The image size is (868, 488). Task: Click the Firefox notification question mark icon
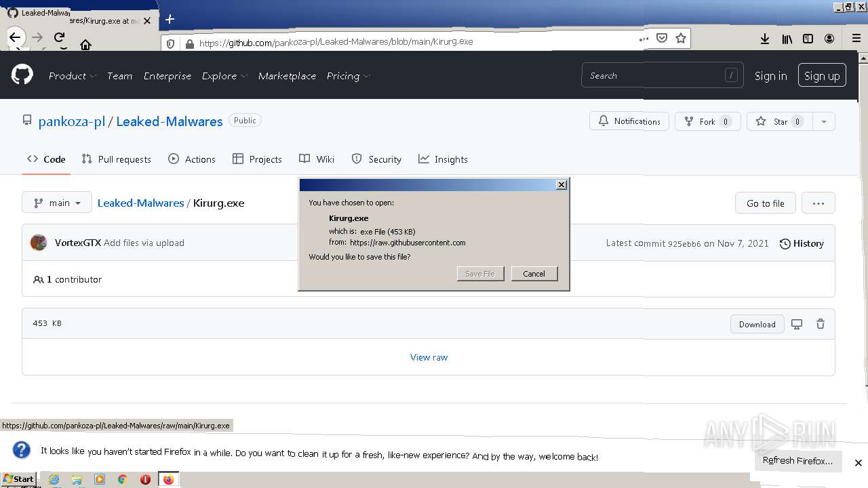(22, 450)
